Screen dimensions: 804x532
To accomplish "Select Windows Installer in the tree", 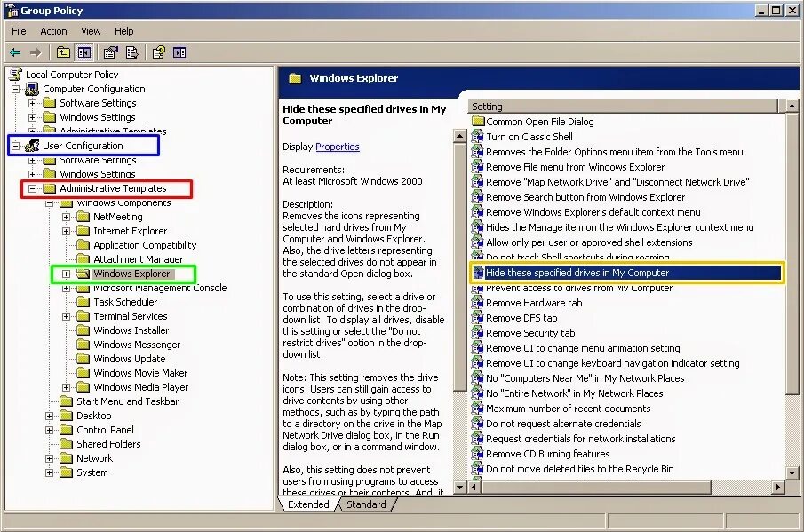I will click(x=131, y=330).
